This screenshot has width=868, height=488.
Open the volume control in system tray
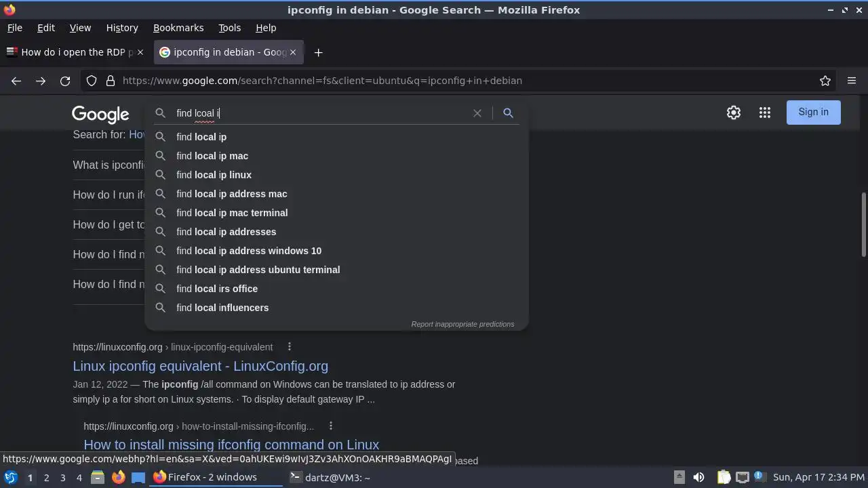pyautogui.click(x=698, y=477)
